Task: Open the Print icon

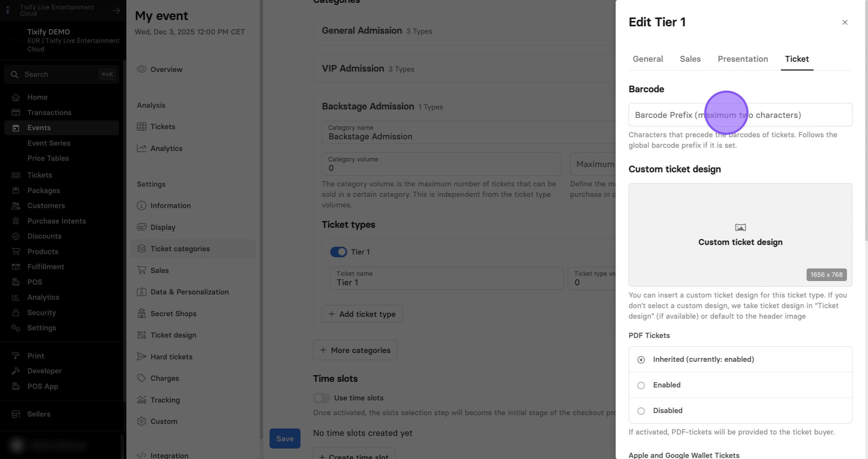Action: click(15, 356)
